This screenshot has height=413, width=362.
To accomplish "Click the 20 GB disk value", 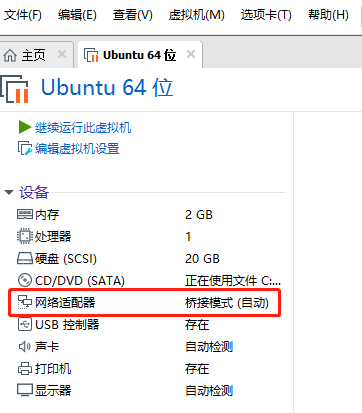I will pos(202,259).
